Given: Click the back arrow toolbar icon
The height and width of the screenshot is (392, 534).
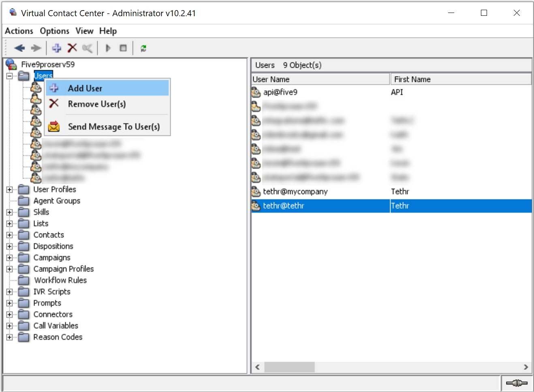Looking at the screenshot, I should [19, 48].
